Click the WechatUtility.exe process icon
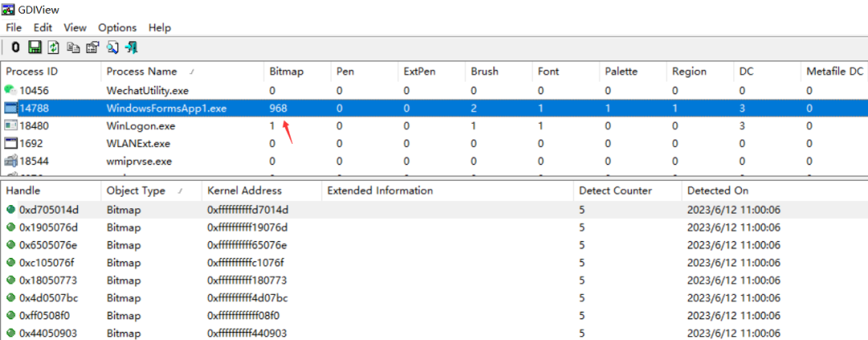The width and height of the screenshot is (868, 340). tap(10, 90)
